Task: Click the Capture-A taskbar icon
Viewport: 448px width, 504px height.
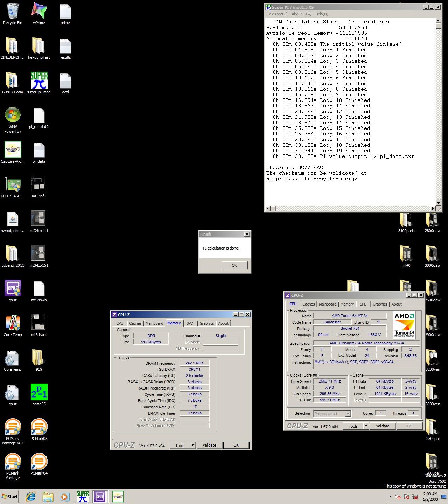Action: [118, 497]
